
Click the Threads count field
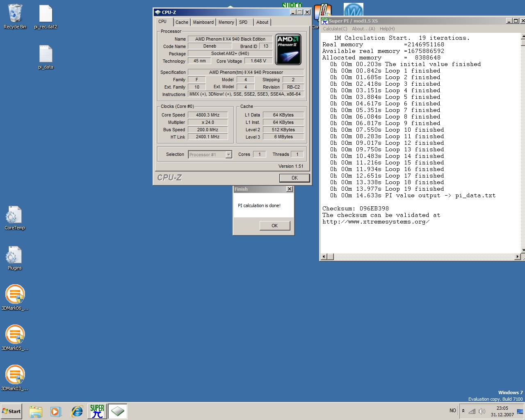click(297, 155)
